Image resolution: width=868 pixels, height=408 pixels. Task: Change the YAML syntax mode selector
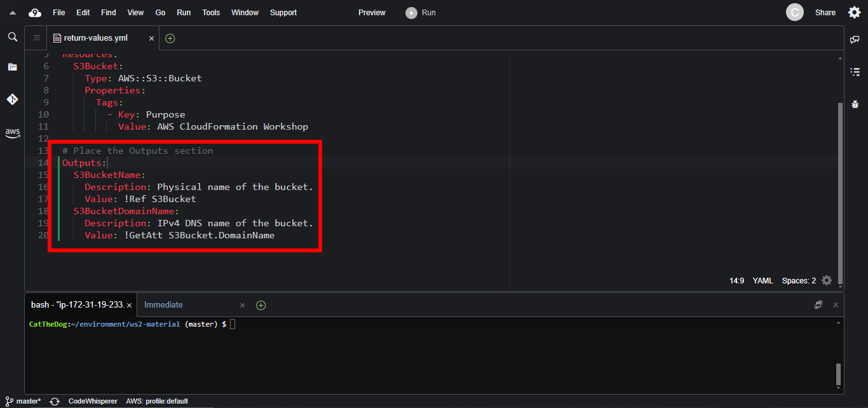coord(763,280)
